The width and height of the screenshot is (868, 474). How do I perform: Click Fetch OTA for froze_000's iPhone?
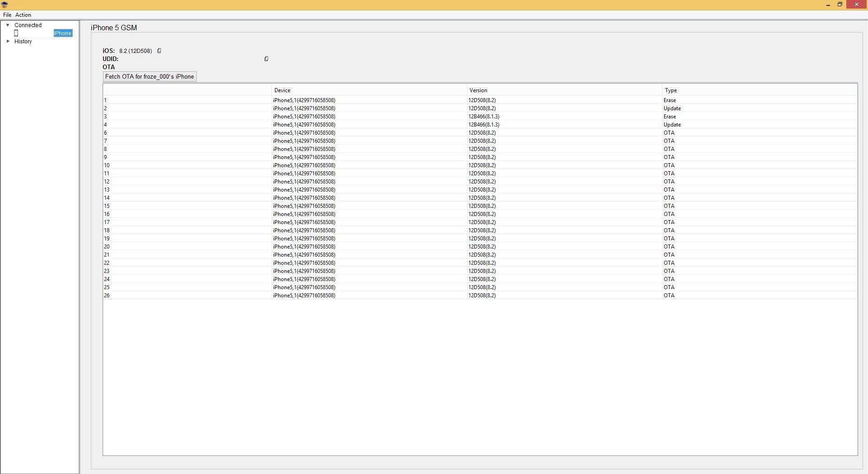pyautogui.click(x=150, y=76)
